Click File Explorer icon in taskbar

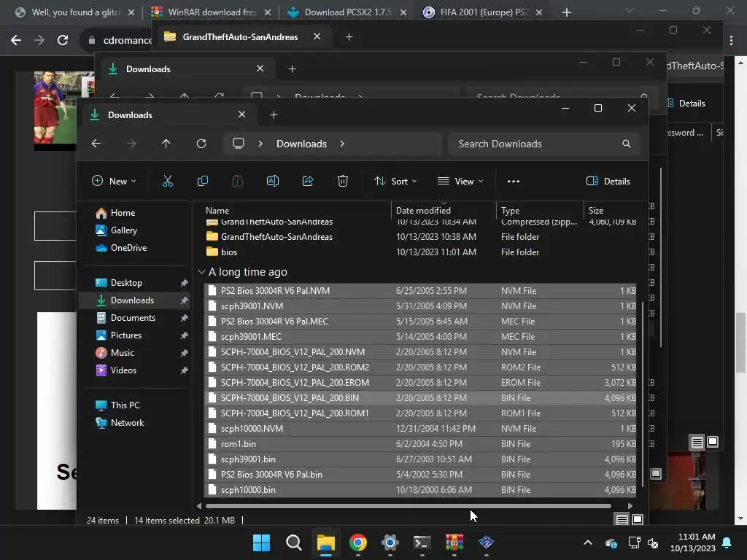326,542
